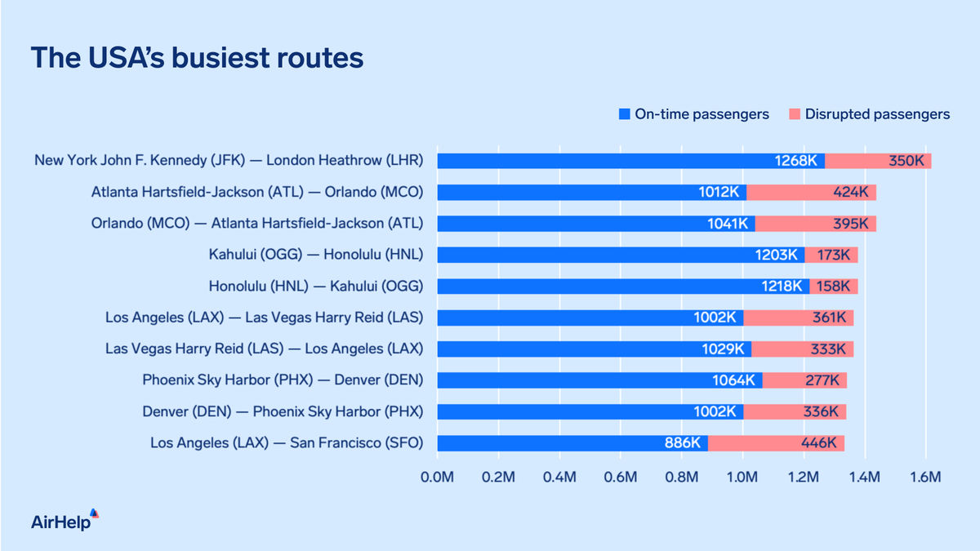This screenshot has width=980, height=551.
Task: Click the chart title "The USA's busiest routes"
Action: click(x=197, y=59)
